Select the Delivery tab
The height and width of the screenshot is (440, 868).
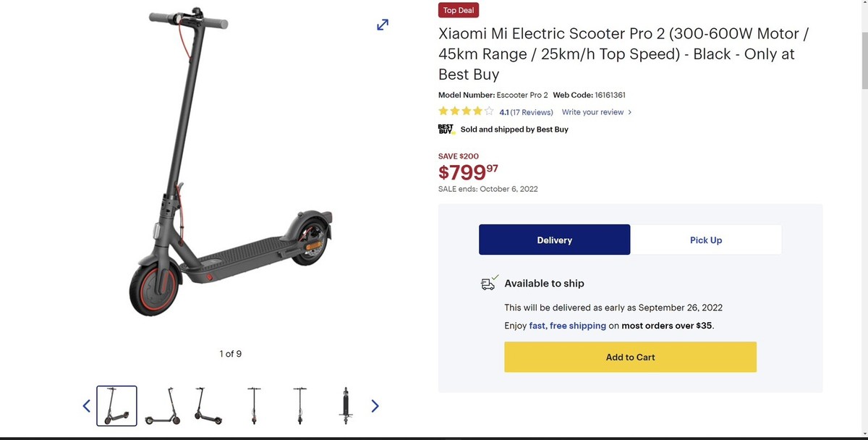[x=554, y=240]
